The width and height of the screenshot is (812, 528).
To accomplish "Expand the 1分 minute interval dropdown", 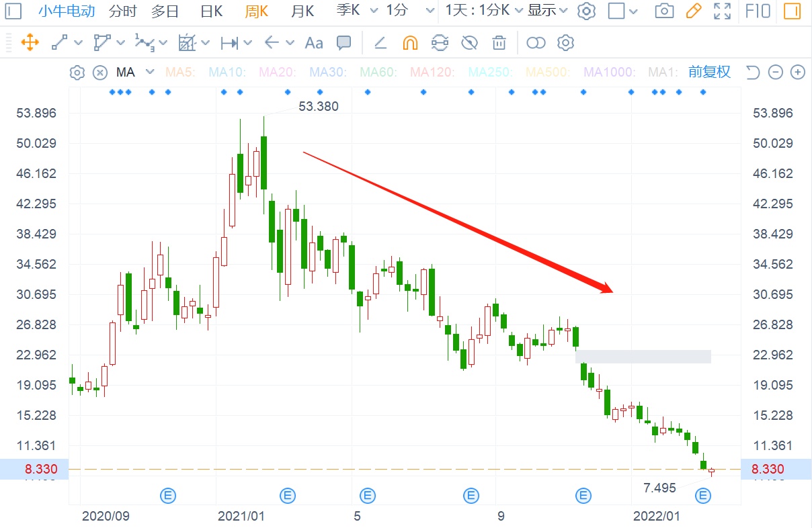I will coord(430,11).
